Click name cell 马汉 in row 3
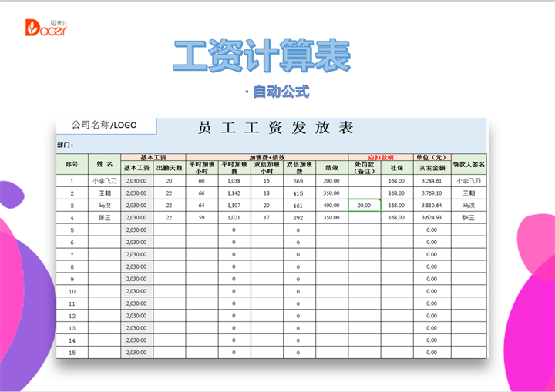Image resolution: width=555 pixels, height=392 pixels. (x=104, y=205)
